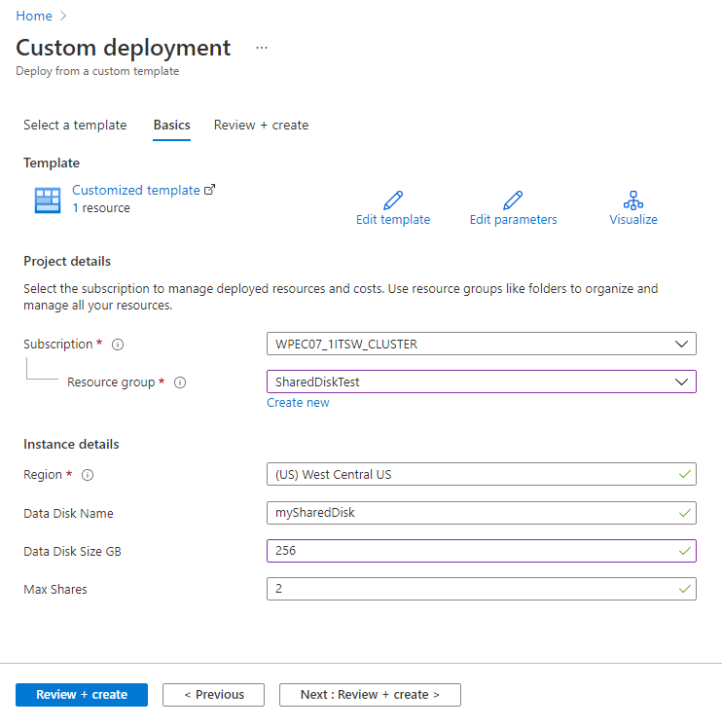The height and width of the screenshot is (728, 722).
Task: Select the Basics tab
Action: [x=172, y=125]
